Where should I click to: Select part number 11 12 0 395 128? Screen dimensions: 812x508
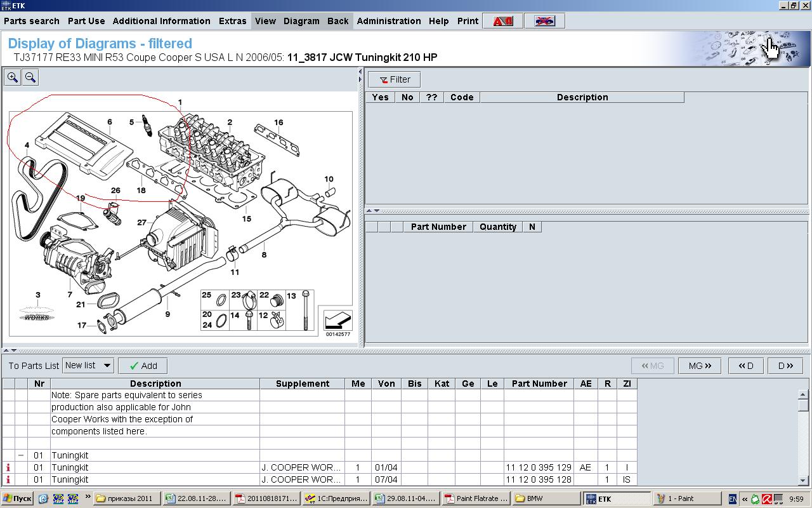pyautogui.click(x=539, y=479)
